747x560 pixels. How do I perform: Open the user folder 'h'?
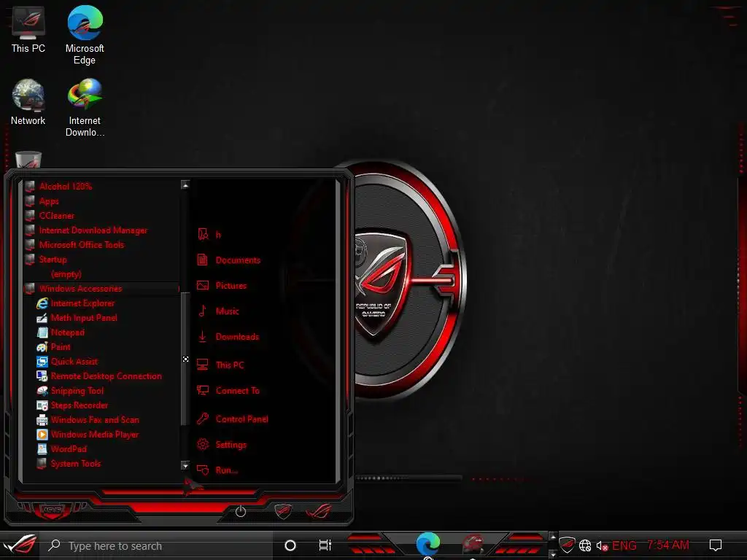point(209,234)
